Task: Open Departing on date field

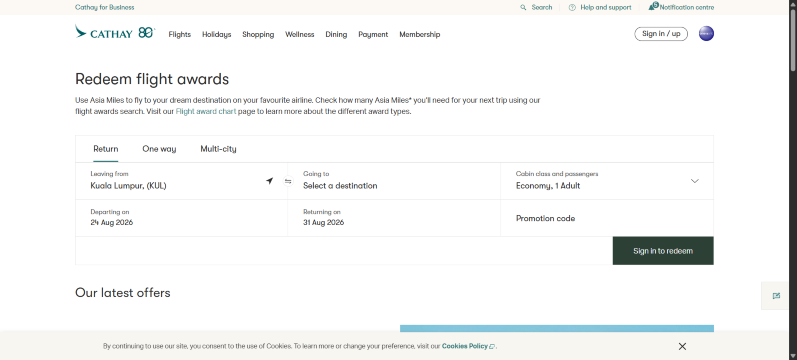Action: click(x=181, y=218)
